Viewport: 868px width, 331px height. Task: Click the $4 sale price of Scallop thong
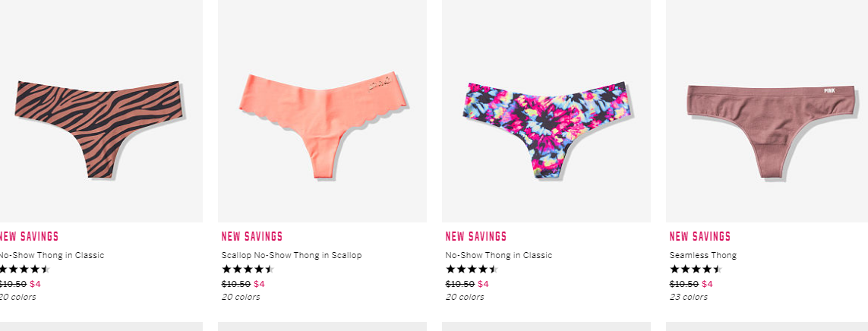[x=259, y=284]
